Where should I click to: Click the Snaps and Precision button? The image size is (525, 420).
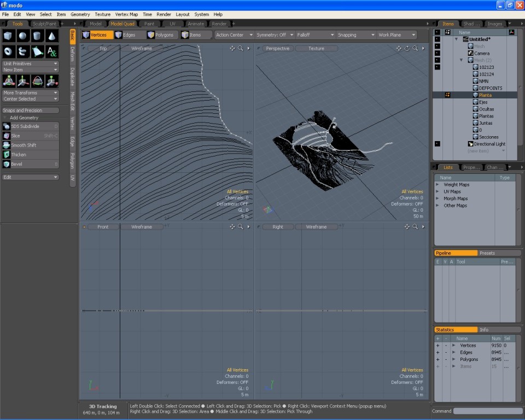pos(30,110)
